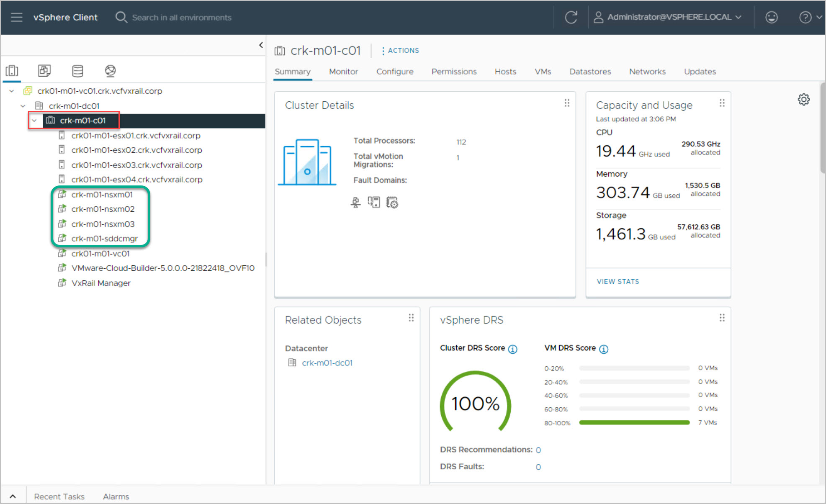Expand the Recent Tasks bottom panel

(x=13, y=496)
